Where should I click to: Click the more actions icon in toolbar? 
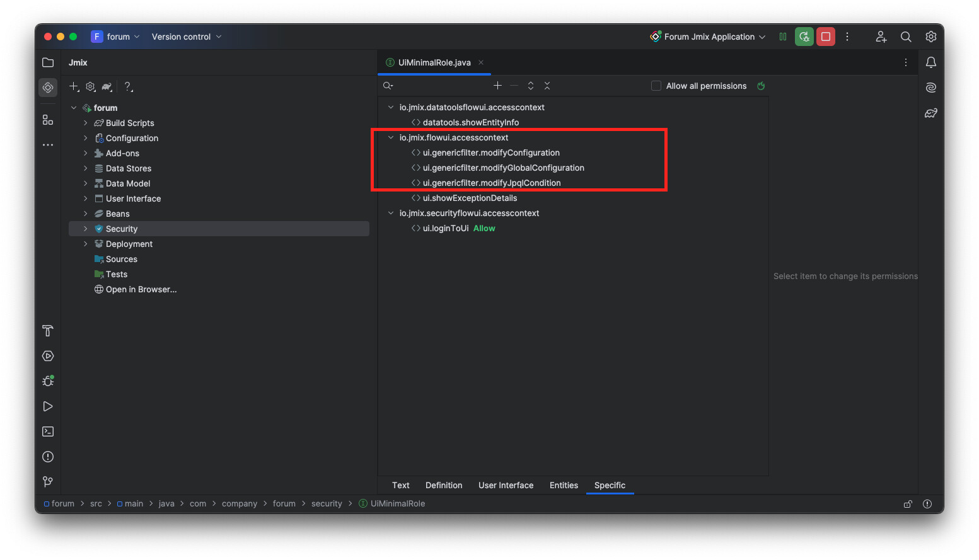tap(847, 37)
